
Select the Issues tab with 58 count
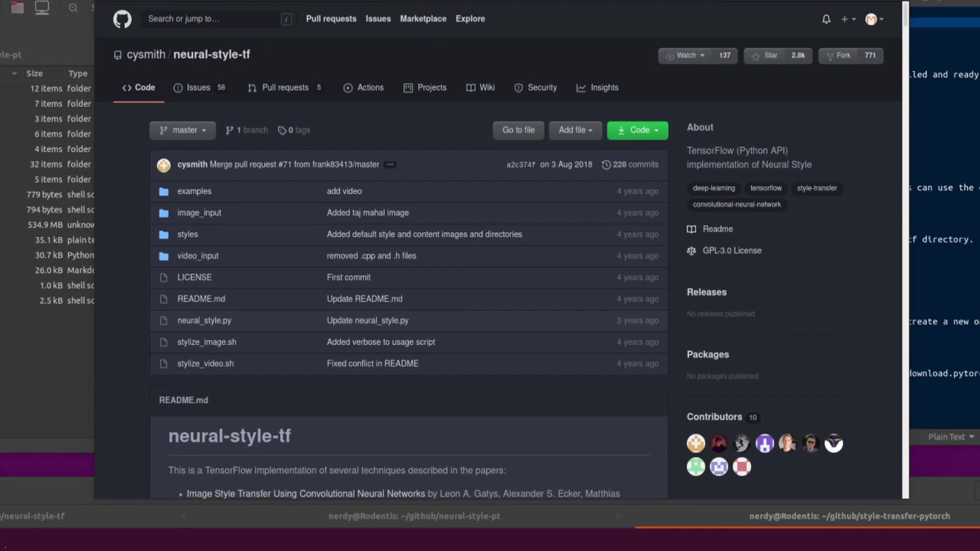[x=200, y=88]
